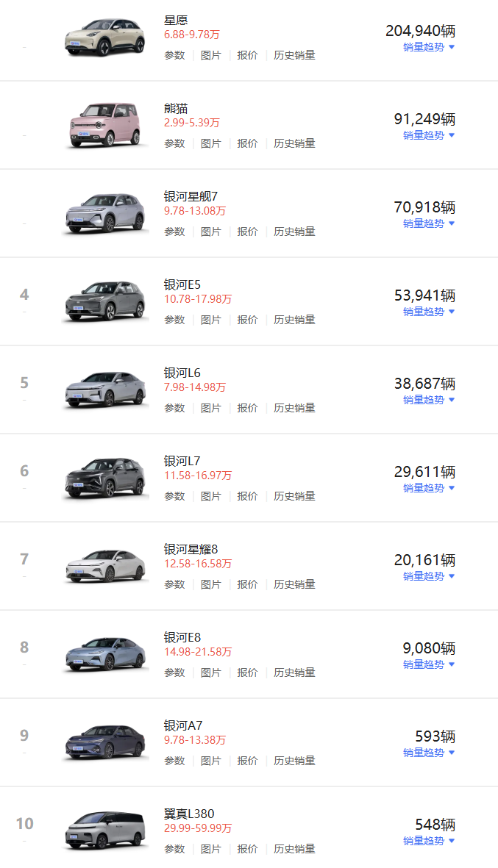
Task: Open 参数 for 翼真L380
Action: 174,849
